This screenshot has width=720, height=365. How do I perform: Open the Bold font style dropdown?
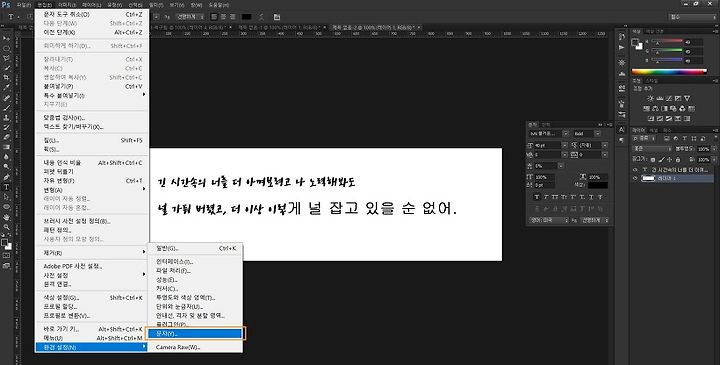(x=597, y=134)
